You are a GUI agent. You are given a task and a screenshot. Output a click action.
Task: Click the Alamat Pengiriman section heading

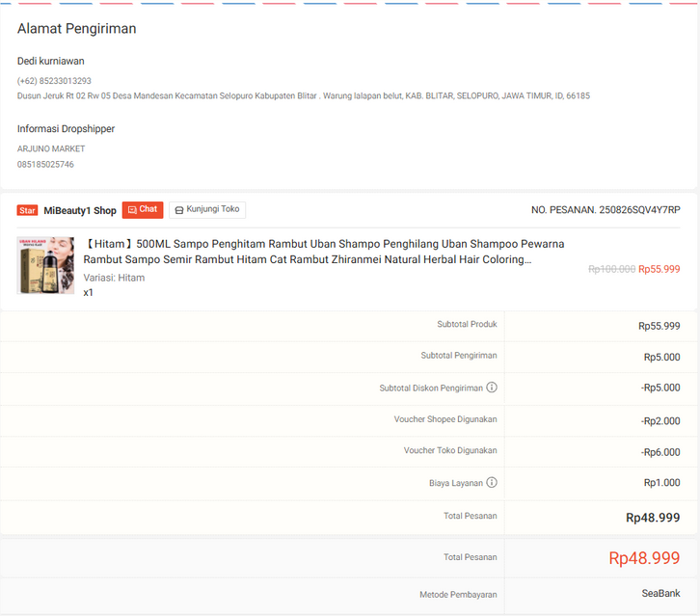pyautogui.click(x=76, y=29)
